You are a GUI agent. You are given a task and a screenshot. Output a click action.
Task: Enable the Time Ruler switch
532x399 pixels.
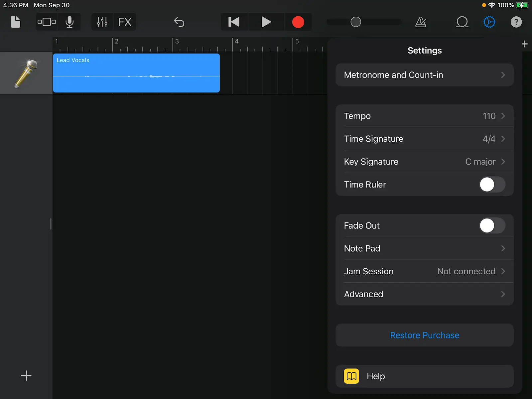tap(492, 185)
